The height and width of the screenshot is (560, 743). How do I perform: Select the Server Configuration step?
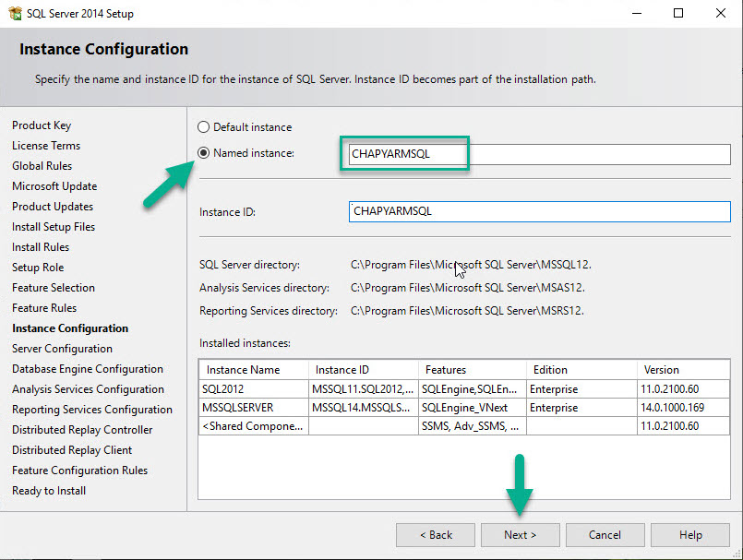coord(62,349)
